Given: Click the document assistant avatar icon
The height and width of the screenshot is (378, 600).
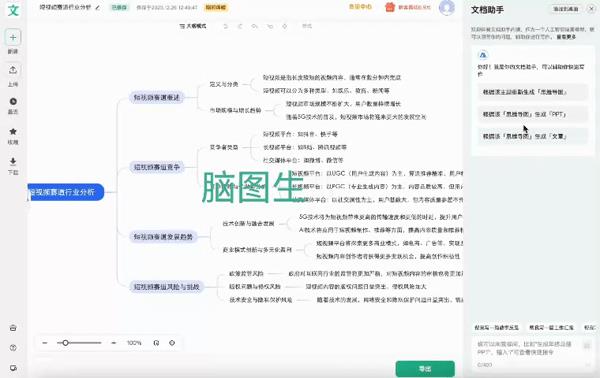Looking at the screenshot, I should 483,55.
